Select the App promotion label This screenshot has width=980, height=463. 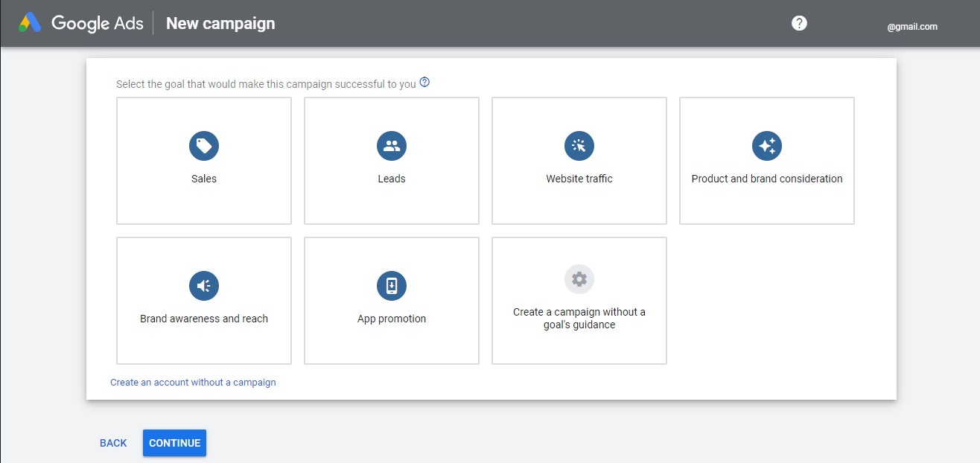[x=392, y=319]
